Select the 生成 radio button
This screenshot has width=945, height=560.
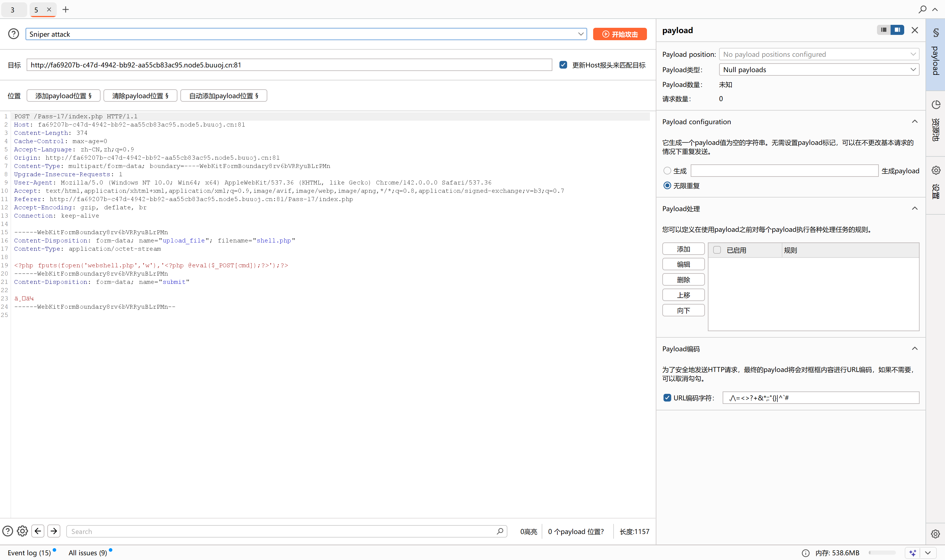[667, 171]
